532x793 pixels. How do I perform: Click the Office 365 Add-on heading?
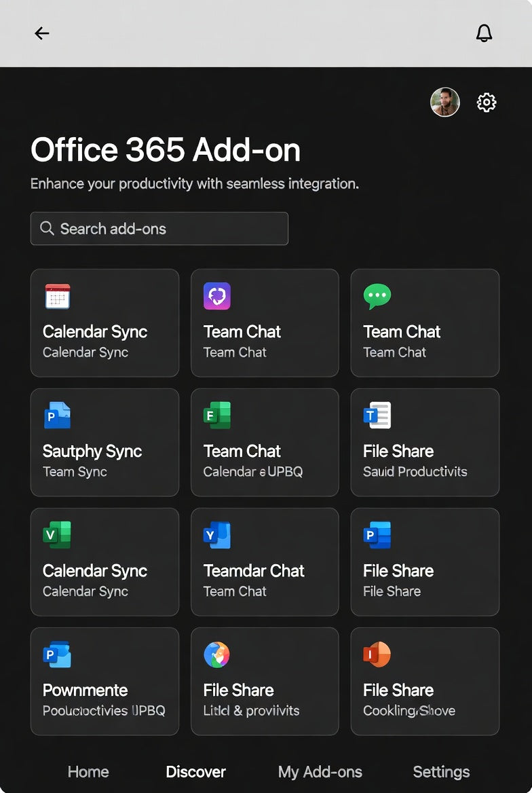tap(166, 149)
